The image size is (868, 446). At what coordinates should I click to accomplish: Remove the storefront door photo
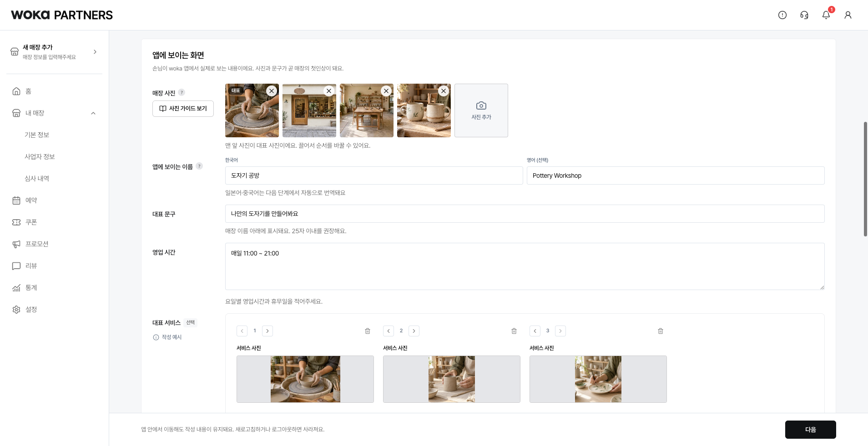tap(329, 91)
